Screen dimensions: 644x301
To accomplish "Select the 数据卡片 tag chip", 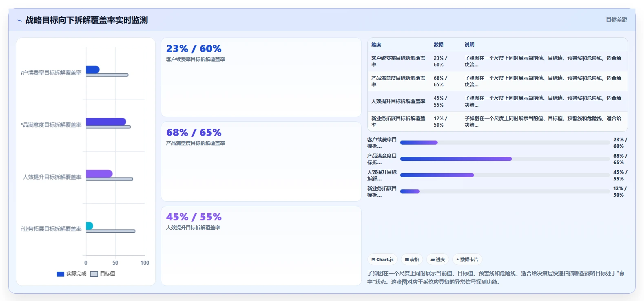I will click(x=467, y=259).
